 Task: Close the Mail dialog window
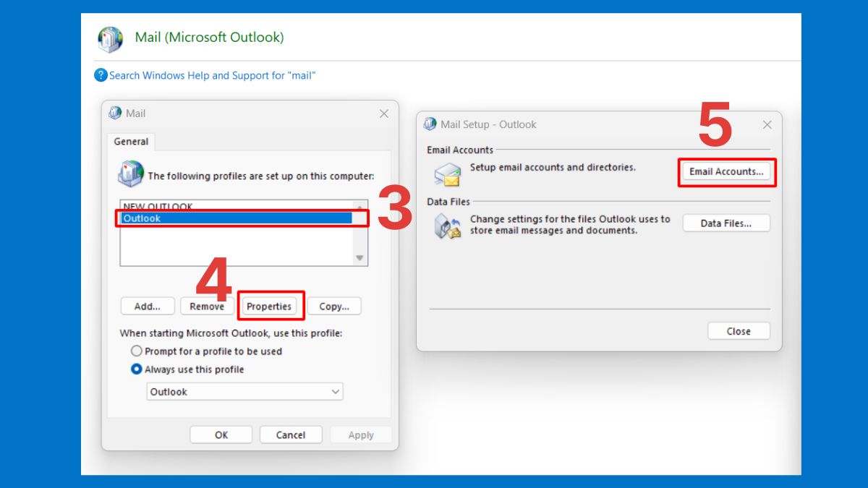(384, 114)
